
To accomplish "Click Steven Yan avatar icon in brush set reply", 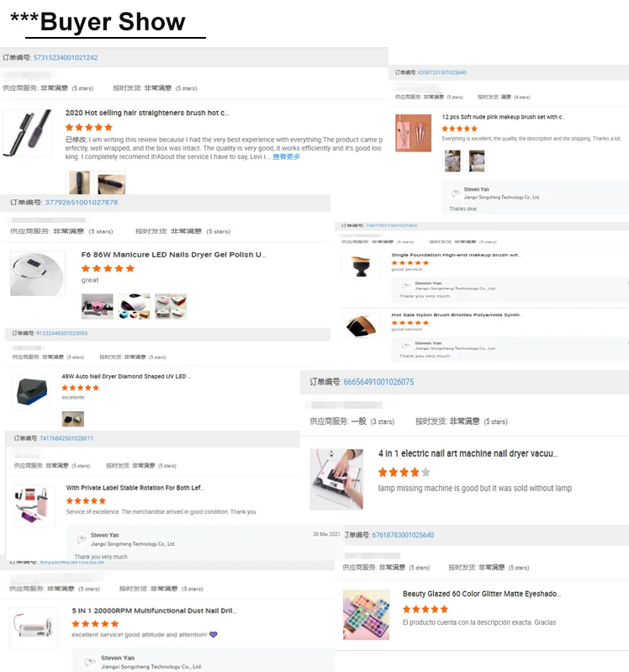I will [x=455, y=193].
